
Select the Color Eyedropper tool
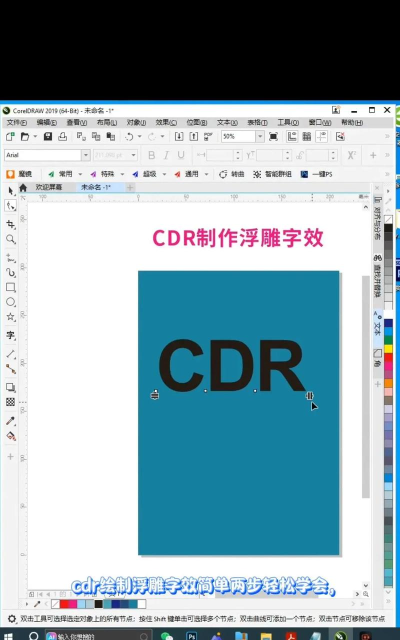[11, 421]
